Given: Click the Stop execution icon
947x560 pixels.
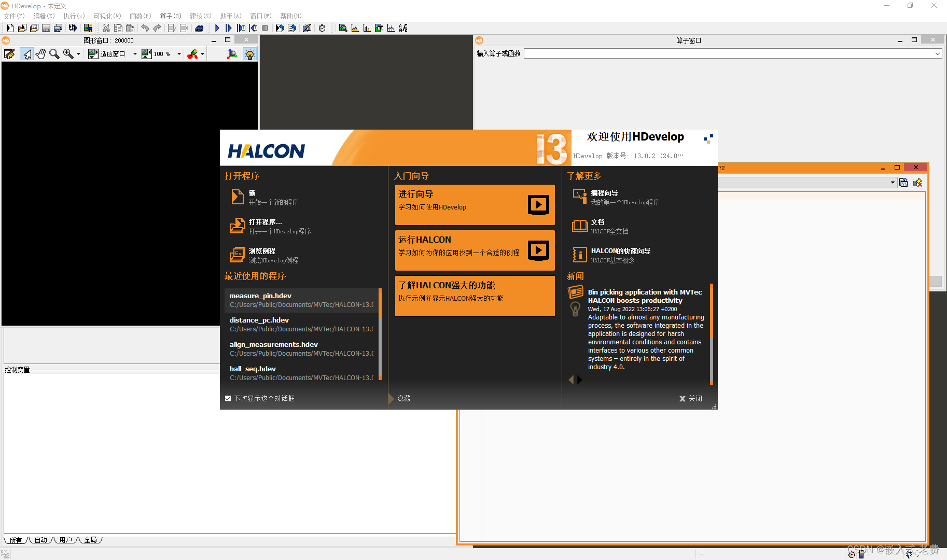Looking at the screenshot, I should tap(264, 28).
